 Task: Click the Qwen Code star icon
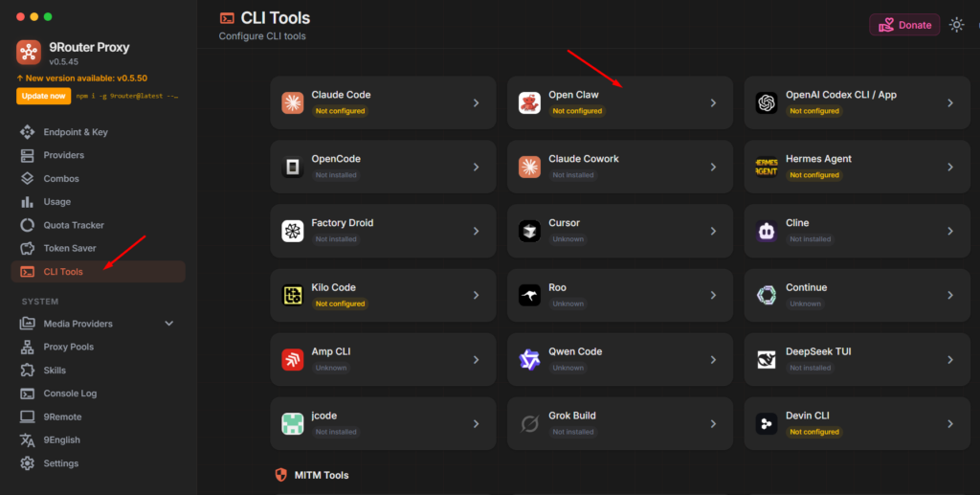[x=529, y=359]
